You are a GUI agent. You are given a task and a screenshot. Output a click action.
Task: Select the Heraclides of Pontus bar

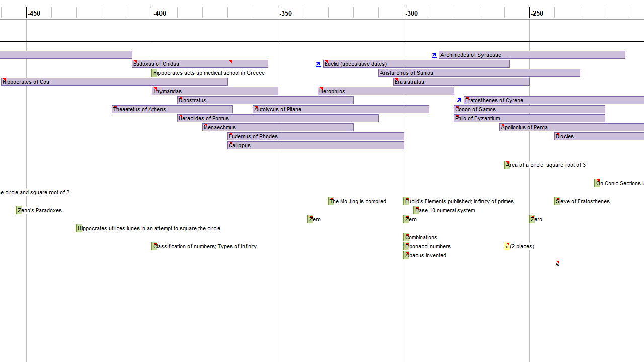(278, 118)
